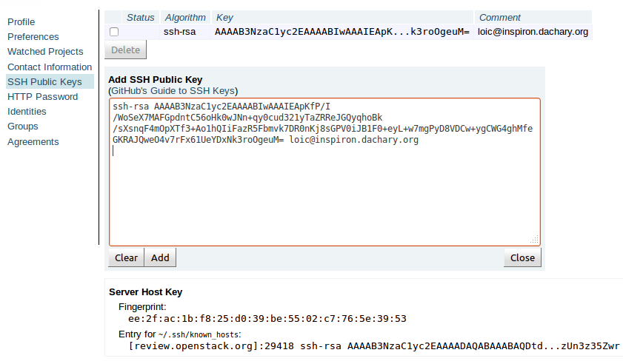Tick the checkbox beside the ssh-rsa key row
The image size is (623, 364).
[x=114, y=32]
